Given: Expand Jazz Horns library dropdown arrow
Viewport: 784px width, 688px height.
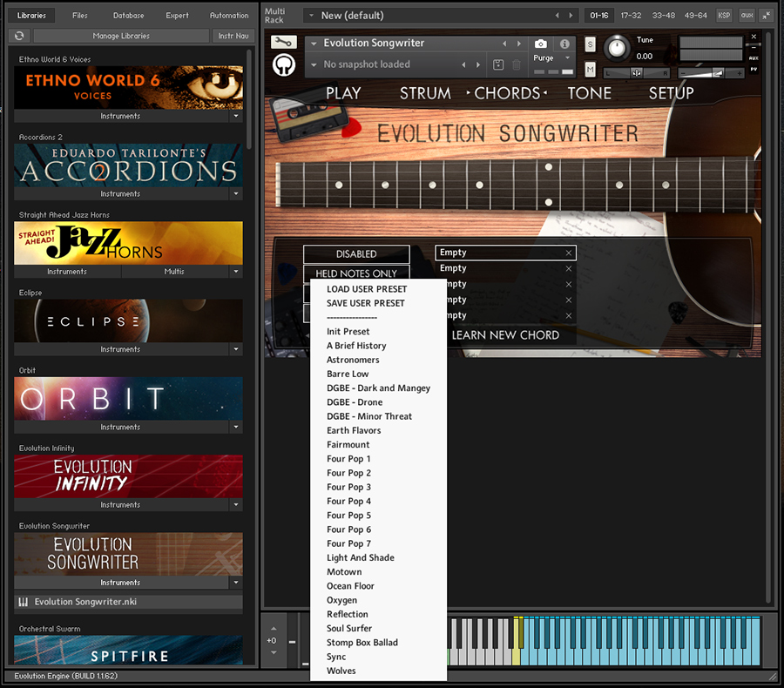Looking at the screenshot, I should tap(236, 272).
